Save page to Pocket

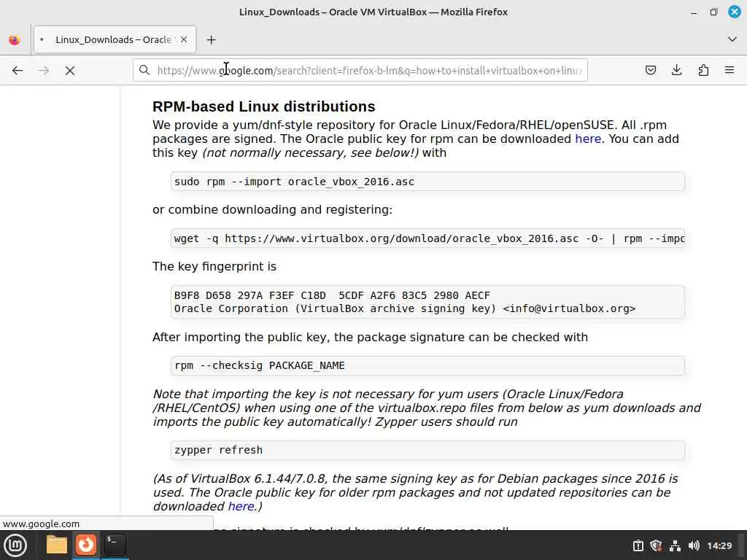click(650, 71)
